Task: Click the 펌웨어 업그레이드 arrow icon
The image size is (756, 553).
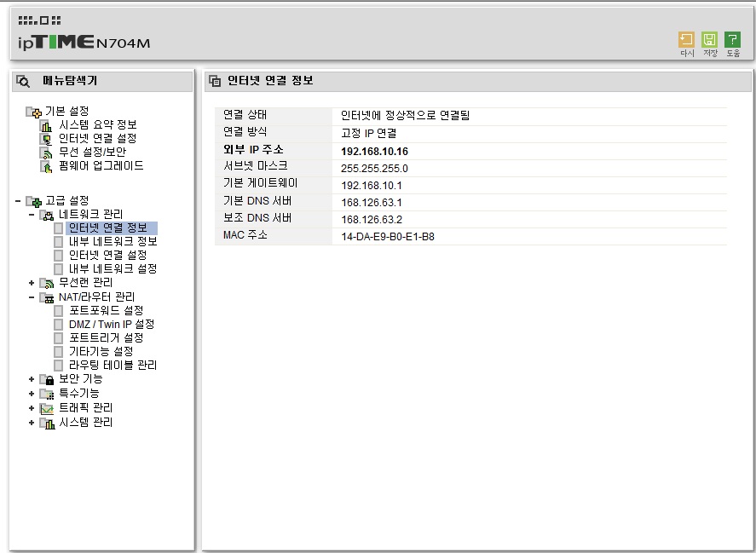Action: coord(46,167)
